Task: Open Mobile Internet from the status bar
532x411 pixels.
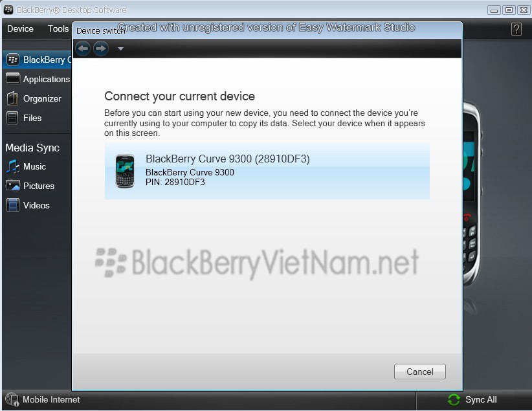Action: coord(51,399)
